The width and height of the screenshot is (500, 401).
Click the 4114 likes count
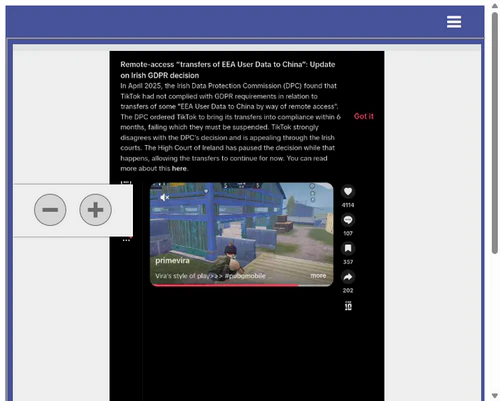pos(348,205)
